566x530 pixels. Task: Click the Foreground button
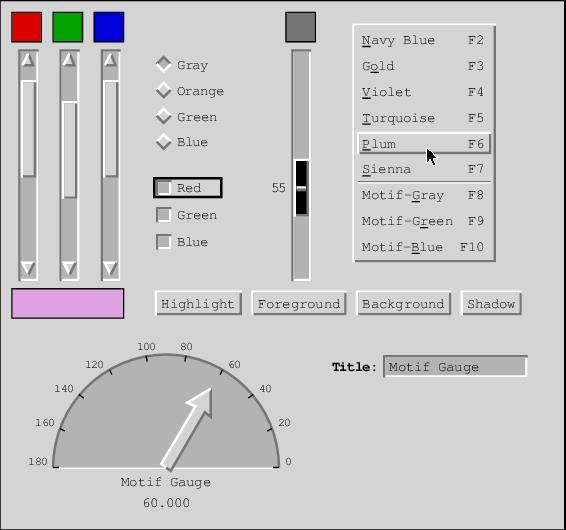pyautogui.click(x=299, y=303)
